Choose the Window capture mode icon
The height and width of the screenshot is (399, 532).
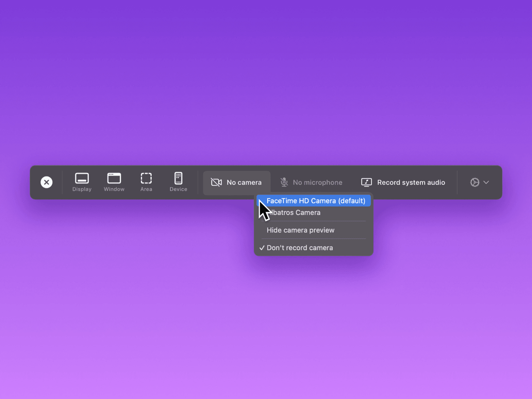114,178
